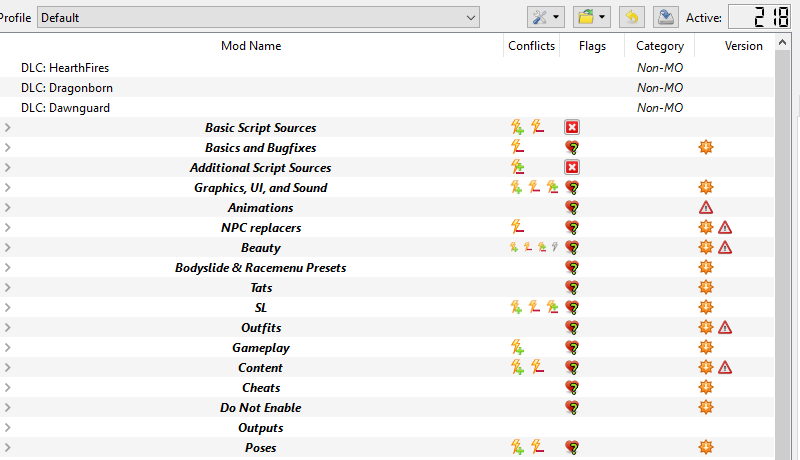Click the heart flag icon in Animations row

click(572, 208)
